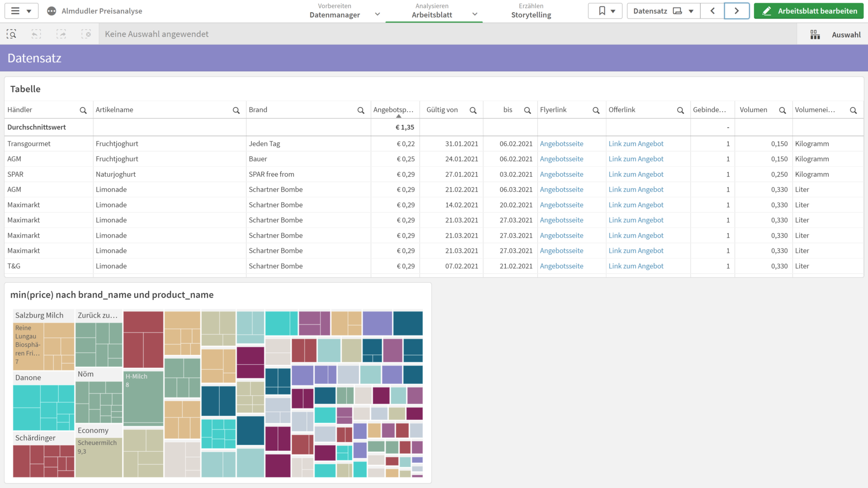This screenshot has height=488, width=868.
Task: Click the Datensatz sheet title
Action: [x=34, y=58]
